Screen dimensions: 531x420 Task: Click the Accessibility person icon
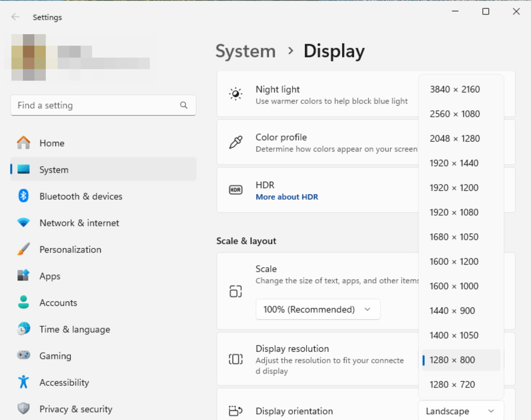click(x=23, y=382)
